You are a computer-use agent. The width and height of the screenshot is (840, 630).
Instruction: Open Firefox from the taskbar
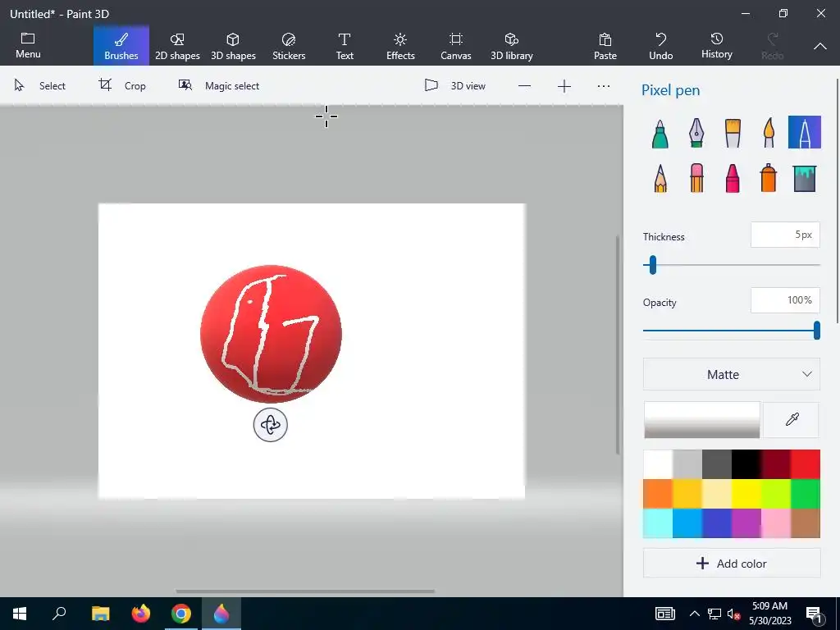tap(141, 614)
